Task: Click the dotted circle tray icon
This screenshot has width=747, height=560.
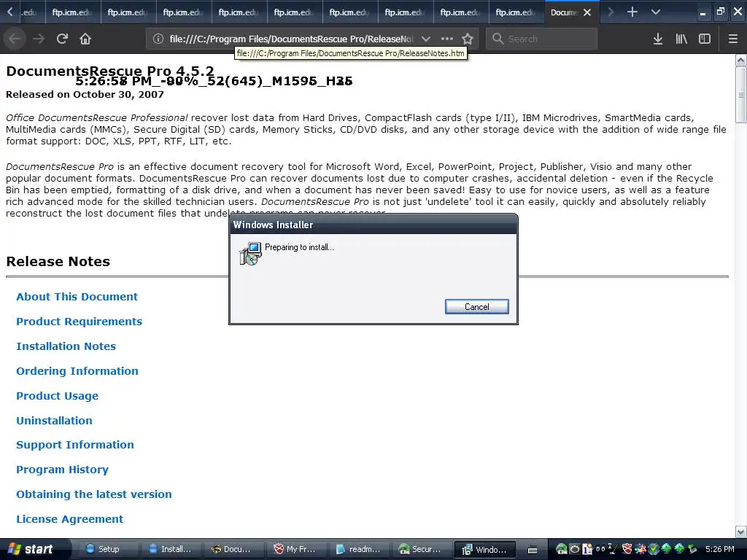Action: (x=575, y=549)
